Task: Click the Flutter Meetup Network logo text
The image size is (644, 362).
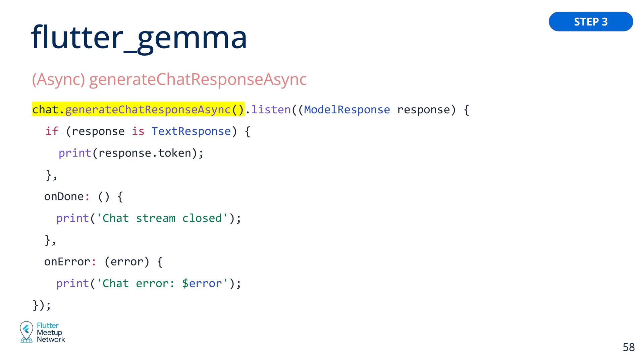Action: pyautogui.click(x=51, y=332)
